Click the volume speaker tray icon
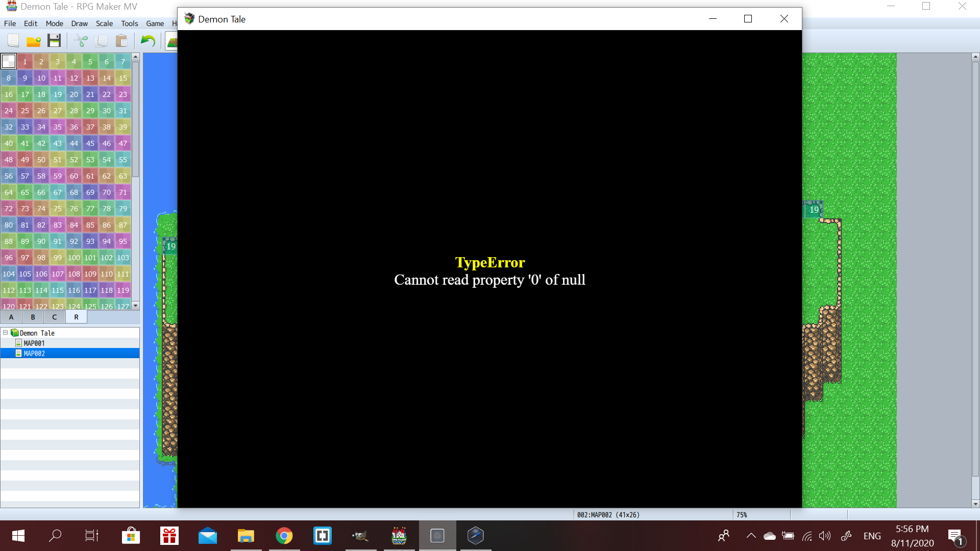This screenshot has height=551, width=980. click(x=825, y=536)
